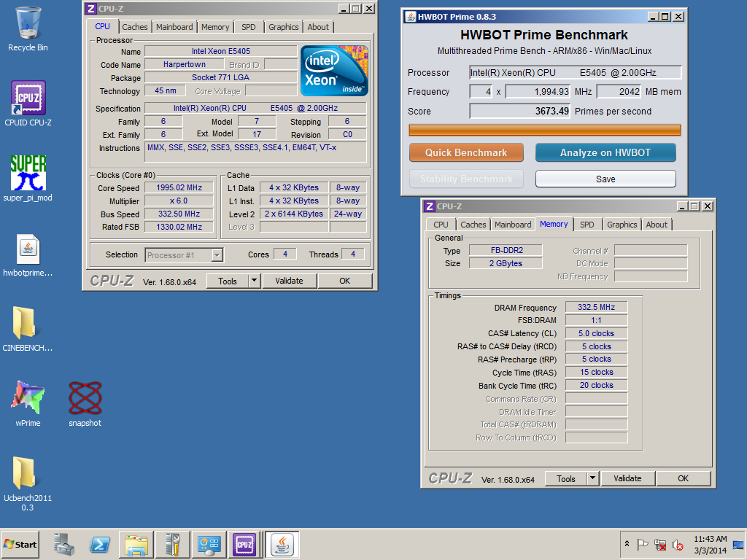Click OK in CPU window
Image resolution: width=747 pixels, height=560 pixels.
tap(344, 281)
